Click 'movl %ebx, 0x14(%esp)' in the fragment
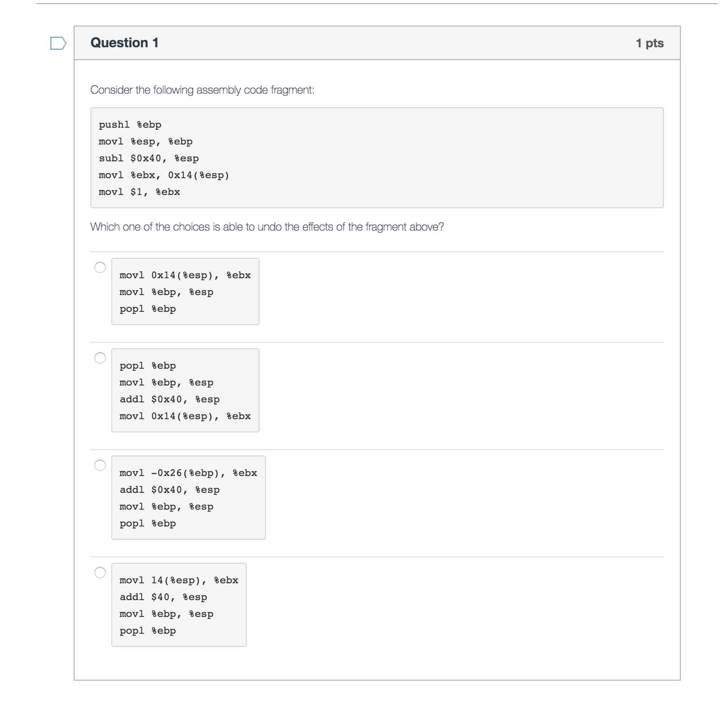The width and height of the screenshot is (728, 707). click(164, 175)
